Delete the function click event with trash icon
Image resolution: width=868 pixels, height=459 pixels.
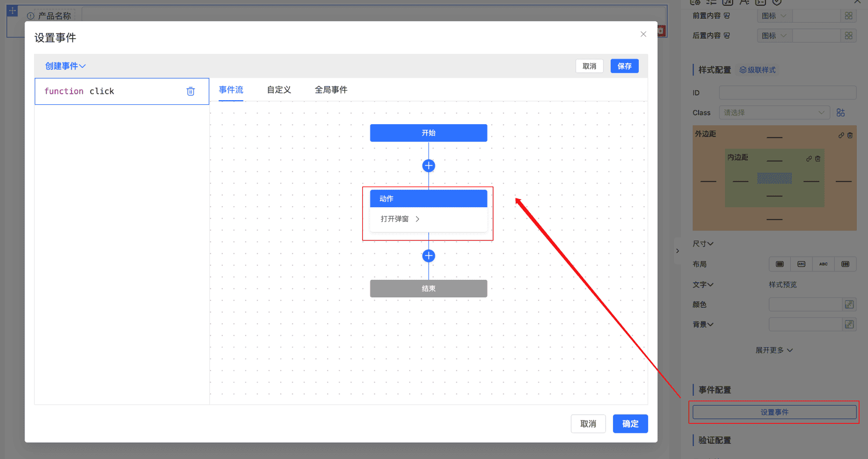(x=190, y=91)
